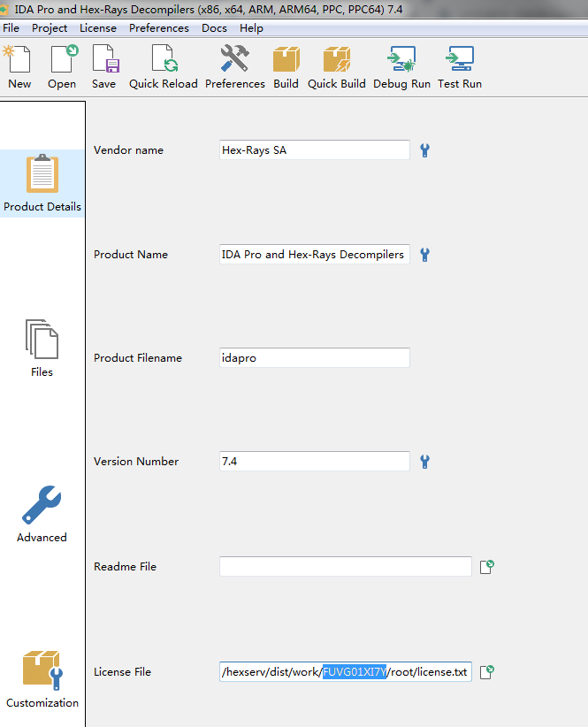Viewport: 588px width, 727px height.
Task: Browse for a Readme File
Action: tap(487, 567)
